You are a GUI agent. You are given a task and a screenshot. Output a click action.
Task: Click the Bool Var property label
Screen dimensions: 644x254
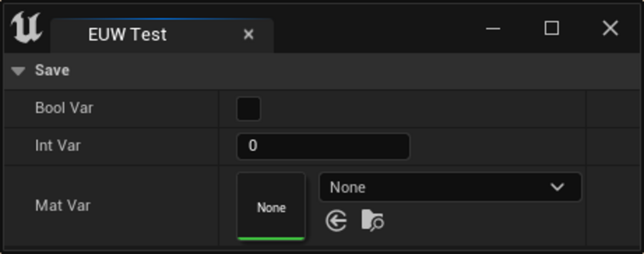pyautogui.click(x=64, y=108)
